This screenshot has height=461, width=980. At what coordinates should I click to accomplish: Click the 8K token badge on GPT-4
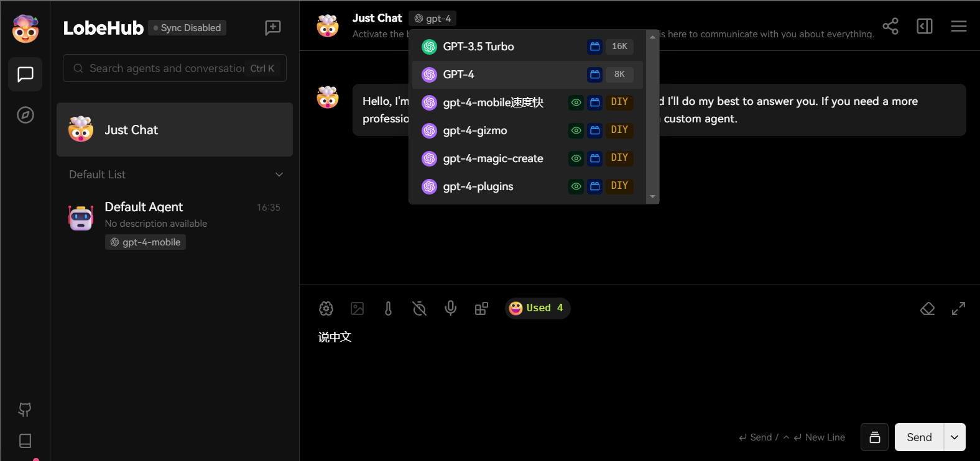pos(619,75)
